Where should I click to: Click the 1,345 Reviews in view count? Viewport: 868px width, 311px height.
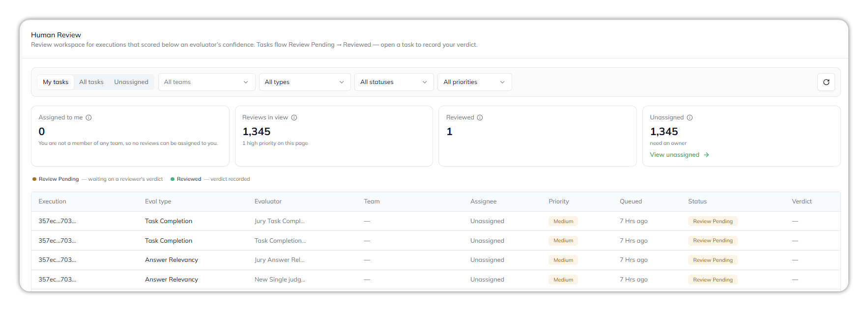(x=257, y=132)
